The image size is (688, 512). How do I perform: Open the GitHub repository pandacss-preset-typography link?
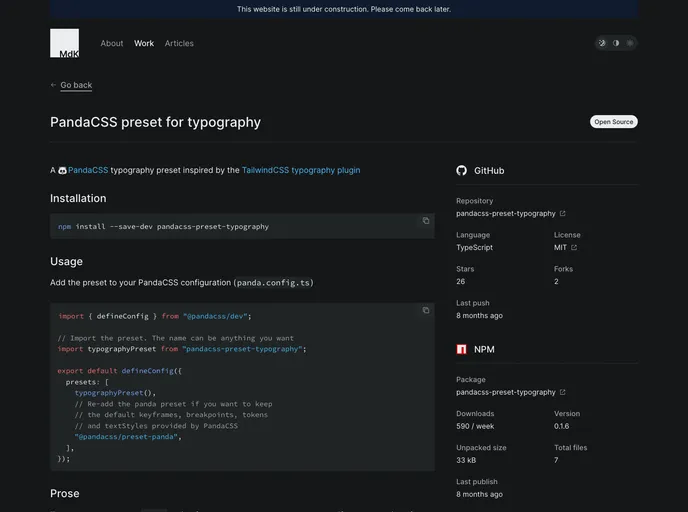505,214
